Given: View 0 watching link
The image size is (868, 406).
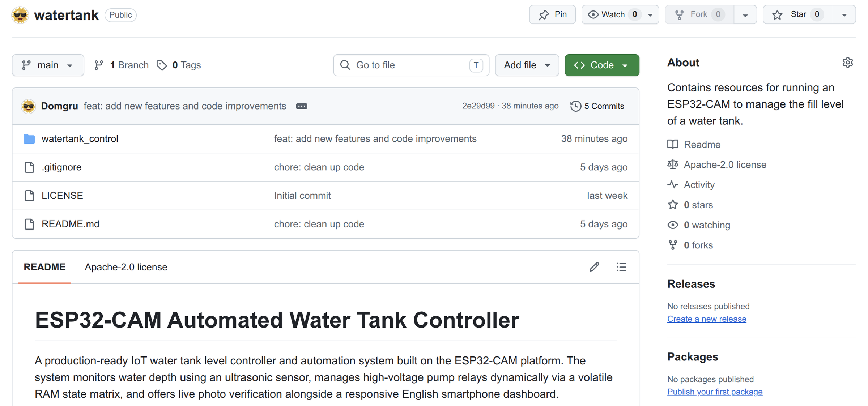Looking at the screenshot, I should point(707,225).
